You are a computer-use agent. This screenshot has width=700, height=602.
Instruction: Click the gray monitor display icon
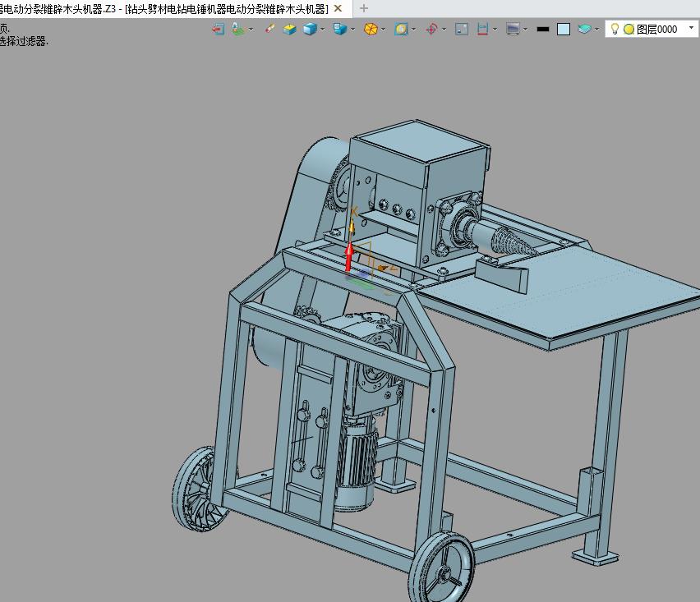[x=513, y=30]
